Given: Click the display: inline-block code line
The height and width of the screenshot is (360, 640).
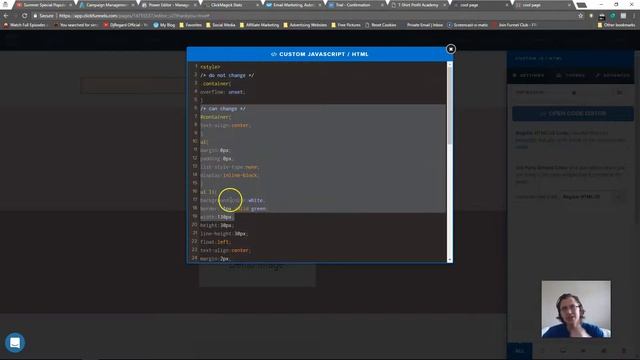Looking at the screenshot, I should (x=229, y=176).
